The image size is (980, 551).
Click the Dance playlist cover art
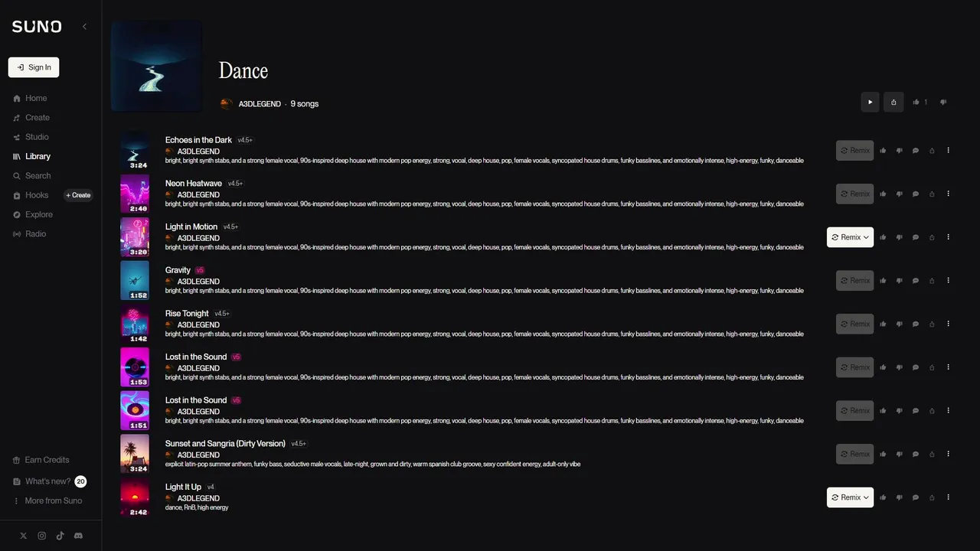[x=157, y=66]
